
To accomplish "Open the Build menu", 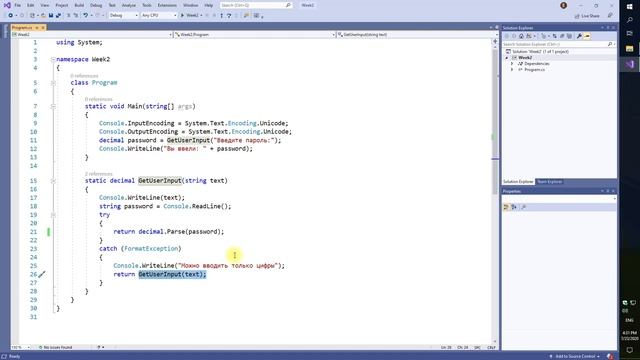I will (79, 5).
